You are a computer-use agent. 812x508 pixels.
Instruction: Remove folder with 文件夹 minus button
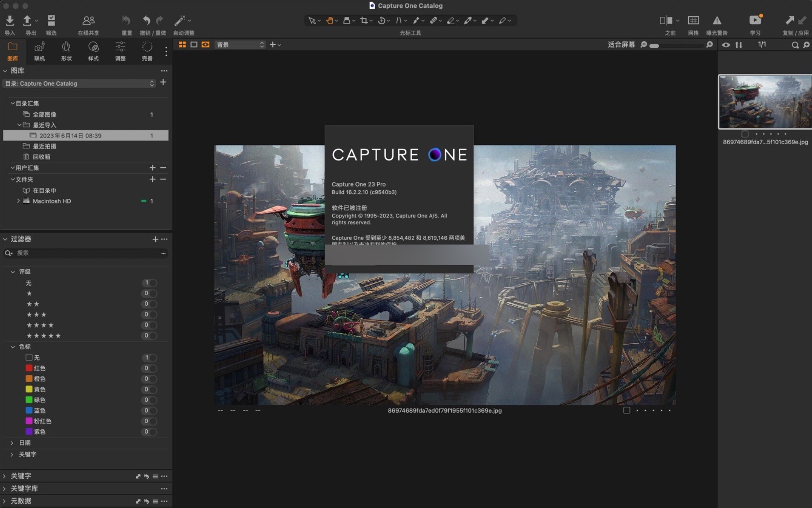click(163, 179)
